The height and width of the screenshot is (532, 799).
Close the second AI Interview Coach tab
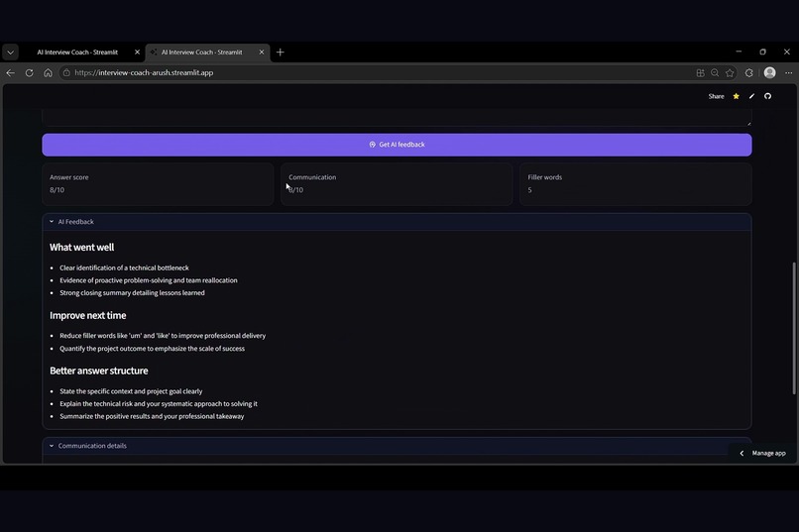coord(262,52)
